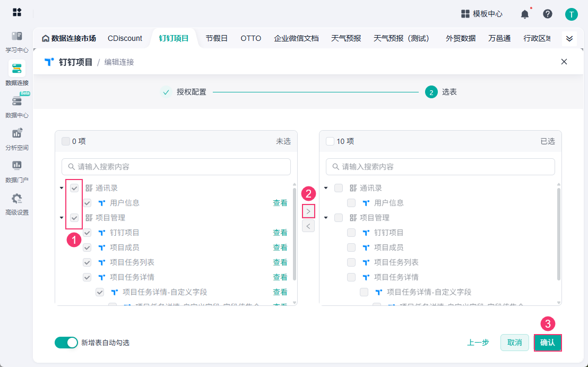The width and height of the screenshot is (588, 367).
Task: Click the step 2 选表 indicator
Action: click(x=431, y=92)
